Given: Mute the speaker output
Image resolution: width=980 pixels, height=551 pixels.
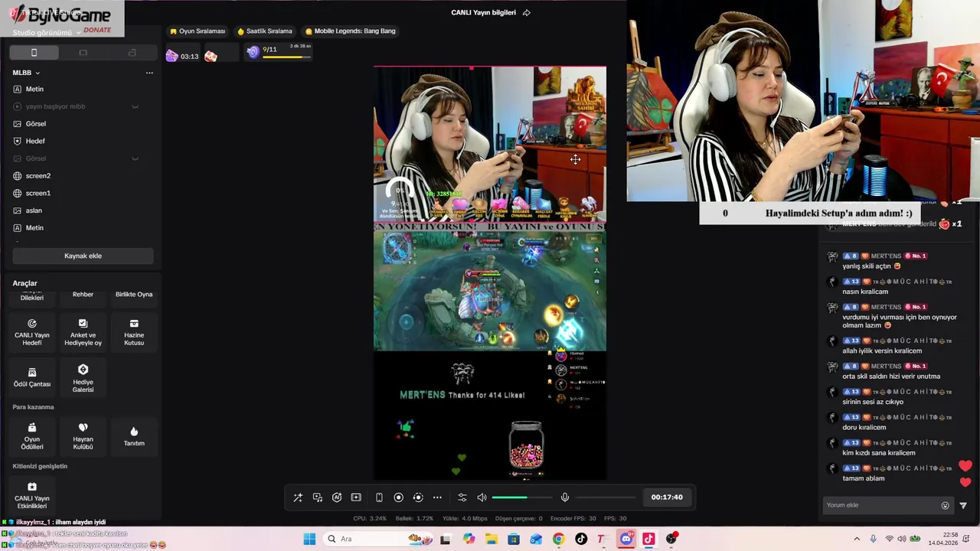Looking at the screenshot, I should tap(482, 497).
